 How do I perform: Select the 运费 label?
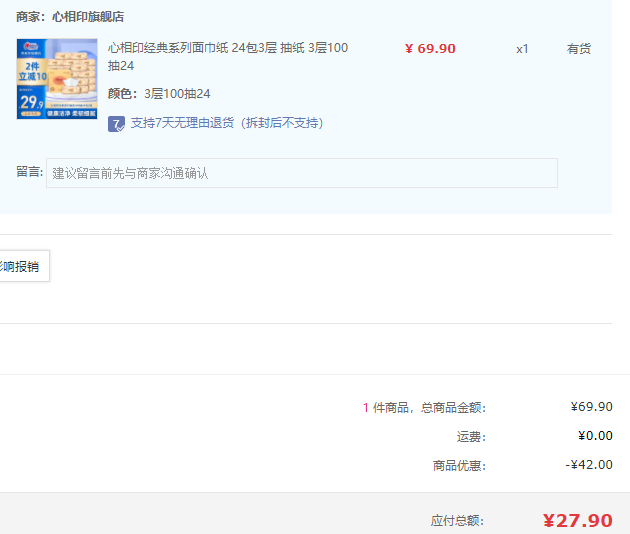tap(471, 437)
